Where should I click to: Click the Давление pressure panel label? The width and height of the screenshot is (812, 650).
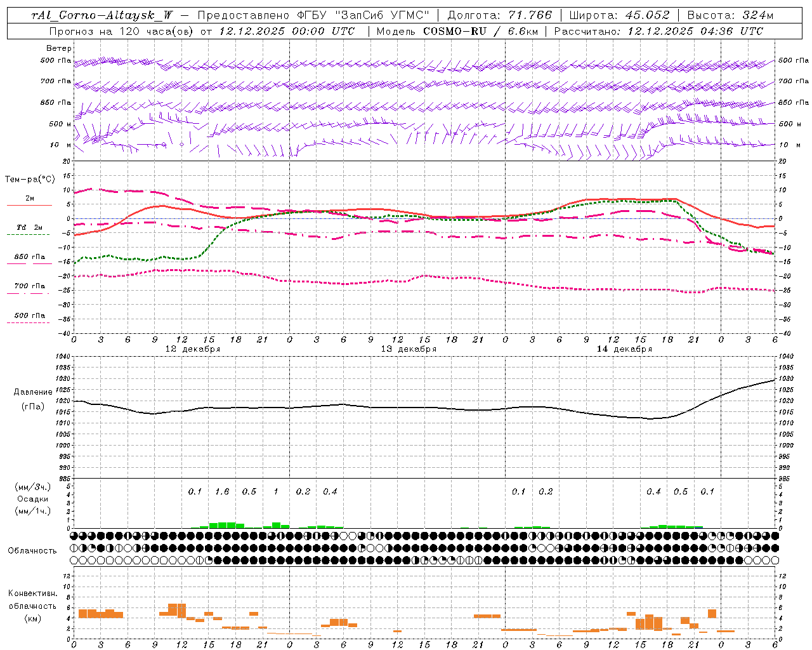(x=33, y=392)
